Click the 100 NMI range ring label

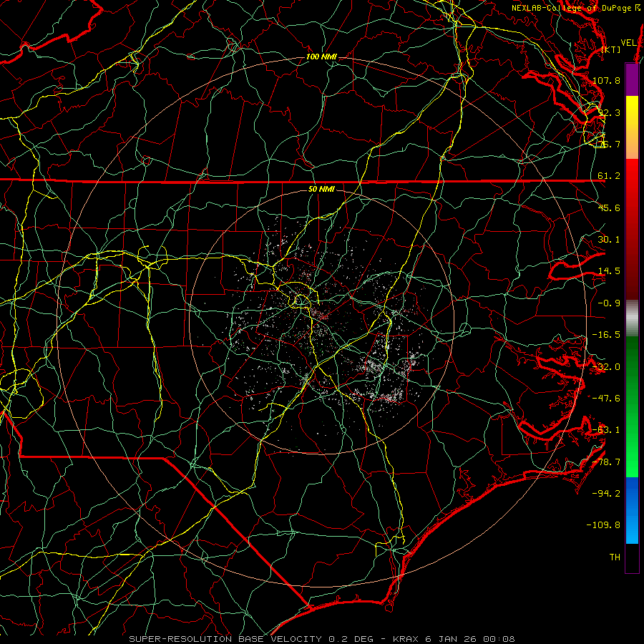pyautogui.click(x=321, y=57)
